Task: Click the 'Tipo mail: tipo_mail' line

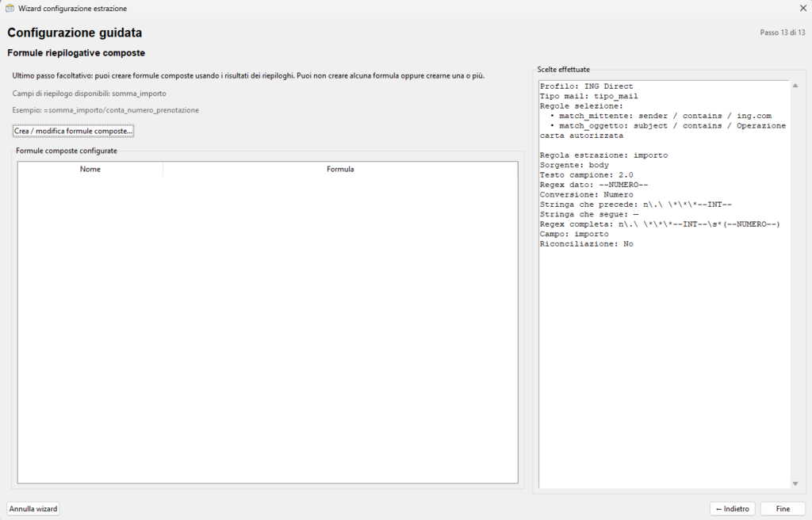Action: (x=589, y=97)
